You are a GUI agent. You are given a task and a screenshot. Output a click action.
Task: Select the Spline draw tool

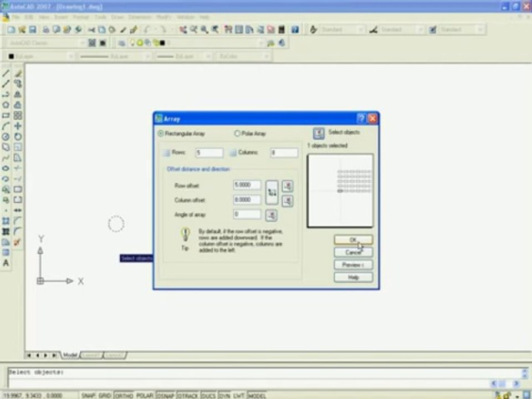6,158
